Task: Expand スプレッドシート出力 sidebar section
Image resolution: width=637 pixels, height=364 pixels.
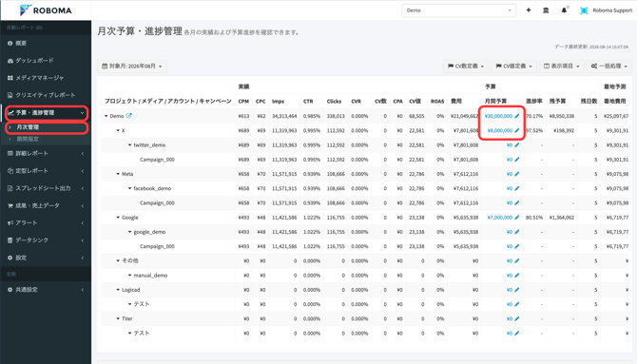Action: coord(46,188)
